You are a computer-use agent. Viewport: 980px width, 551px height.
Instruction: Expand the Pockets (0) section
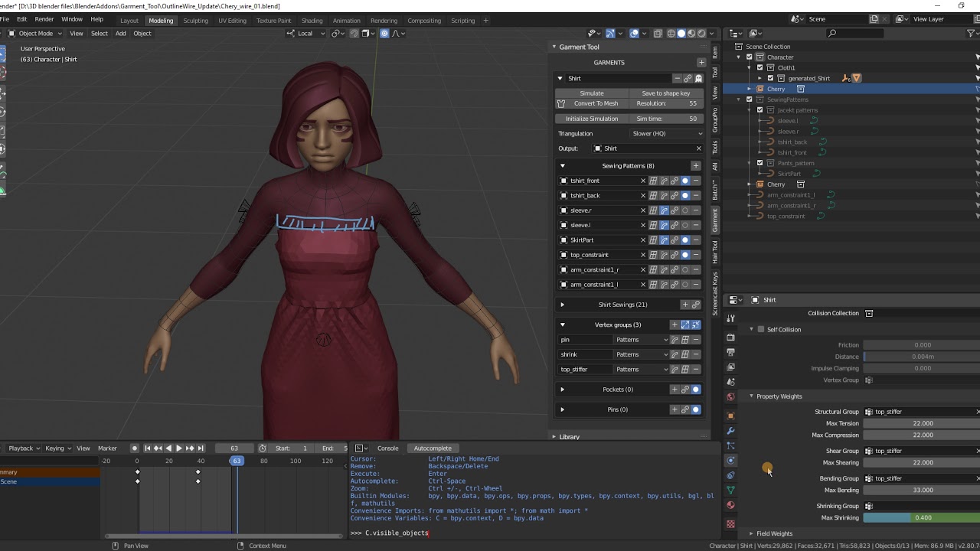(x=563, y=390)
